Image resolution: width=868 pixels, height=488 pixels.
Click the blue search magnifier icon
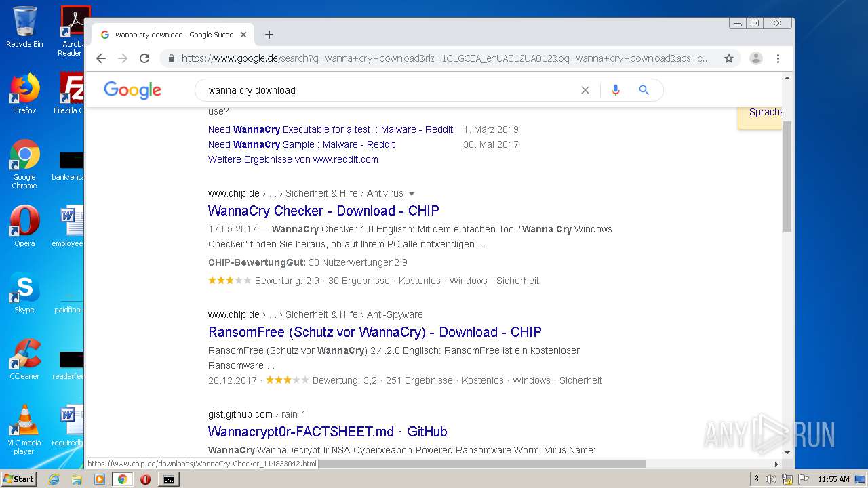pyautogui.click(x=644, y=90)
